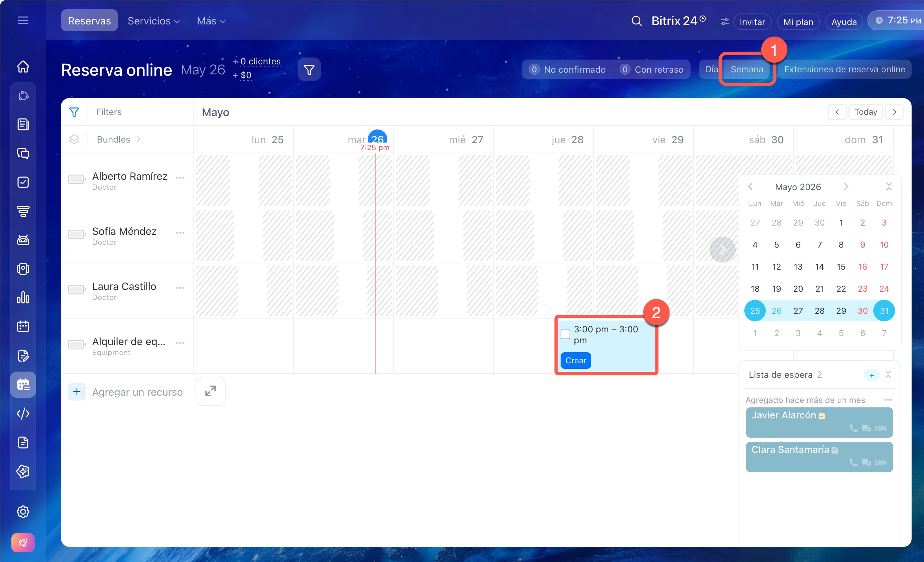This screenshot has height=562, width=924.
Task: Click the Crear button
Action: 576,361
